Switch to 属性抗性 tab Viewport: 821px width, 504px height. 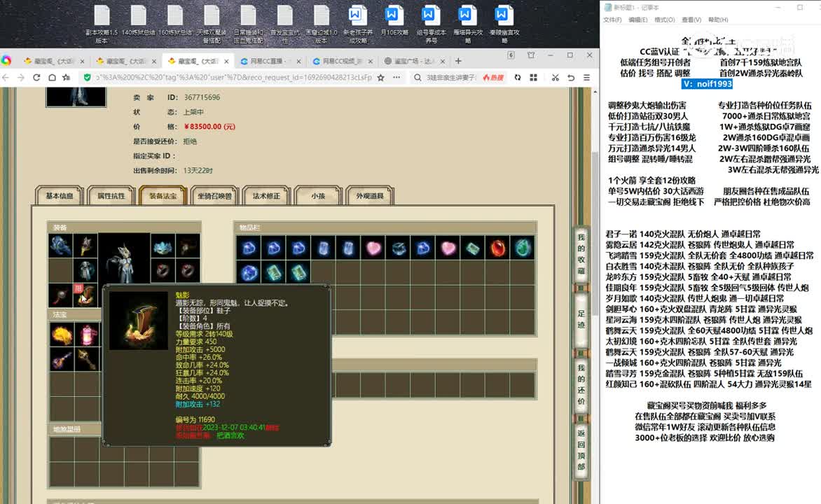point(111,196)
